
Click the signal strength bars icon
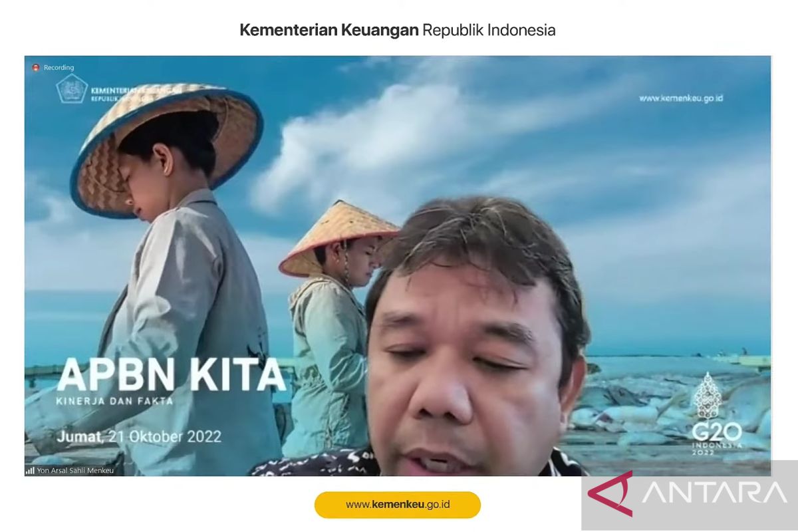coord(30,470)
